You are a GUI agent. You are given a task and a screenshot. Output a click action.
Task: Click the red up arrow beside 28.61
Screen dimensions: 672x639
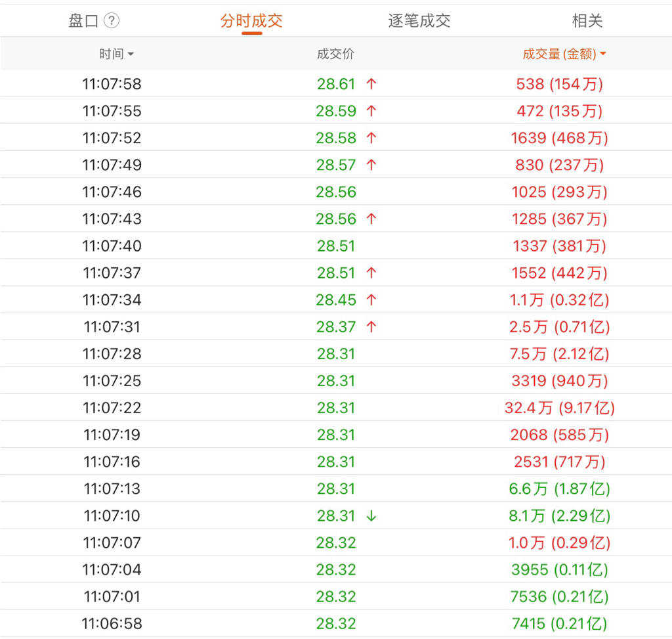(x=371, y=84)
